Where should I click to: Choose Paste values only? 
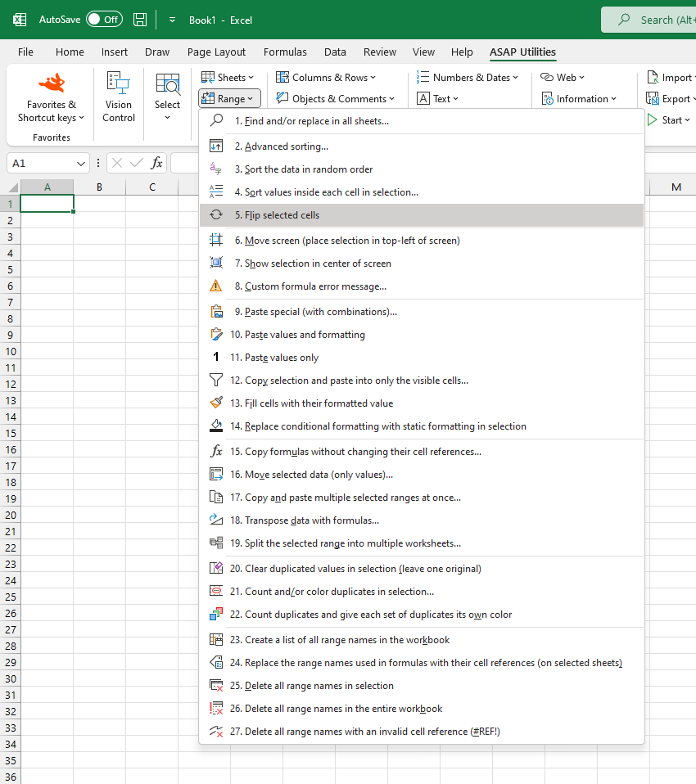point(422,357)
